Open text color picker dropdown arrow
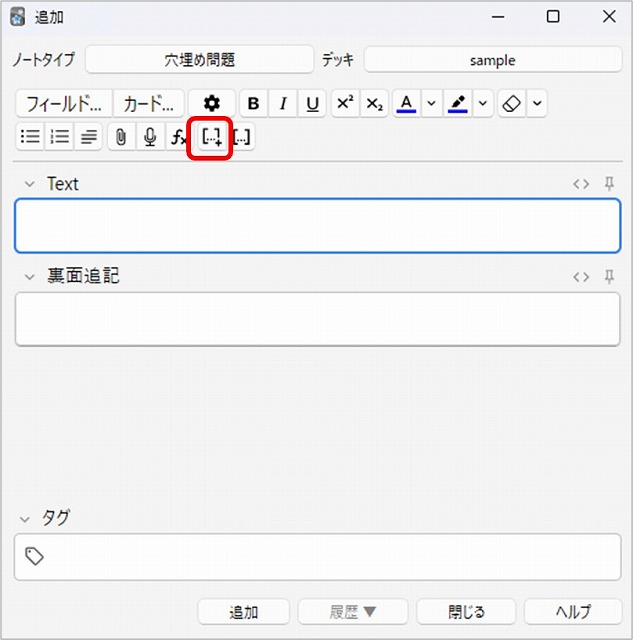Viewport: 633px width, 640px height. (x=431, y=104)
